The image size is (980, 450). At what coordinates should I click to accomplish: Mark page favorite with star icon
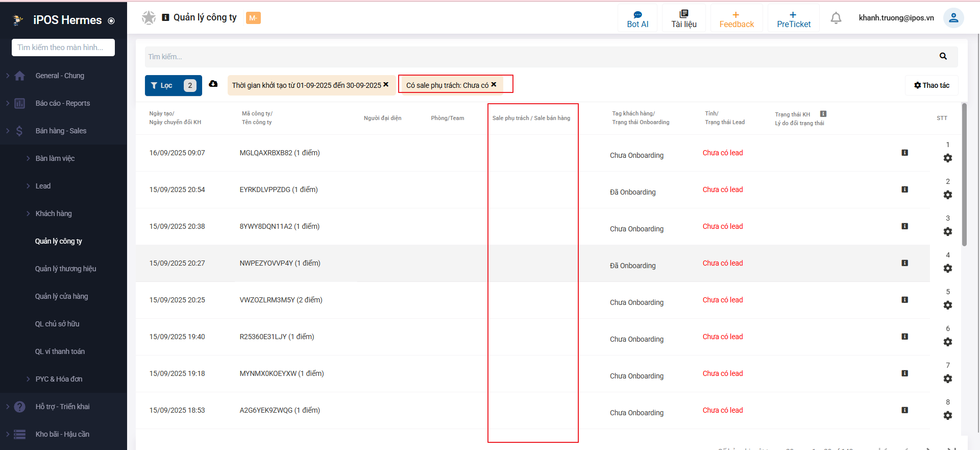149,18
